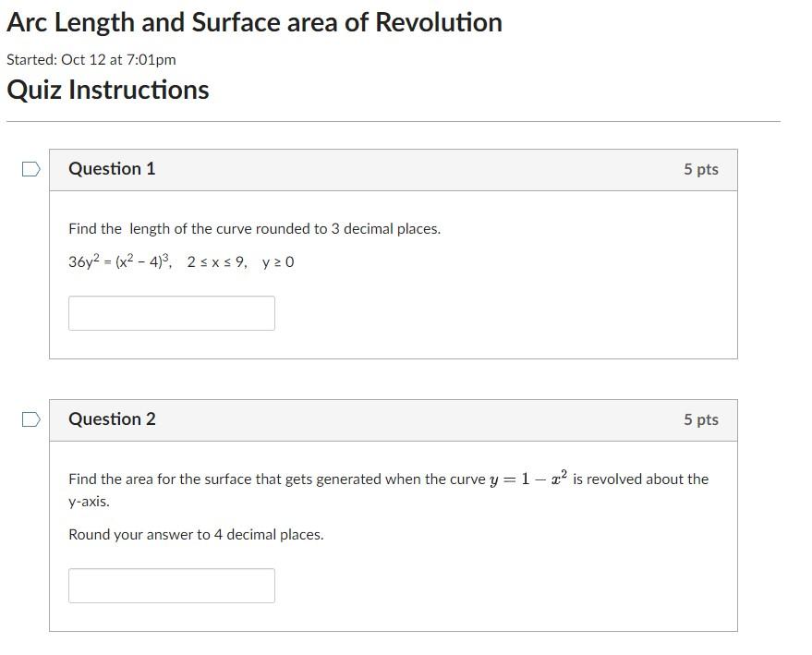The height and width of the screenshot is (655, 812).
Task: Click the 5 pts label on Question 2
Action: click(x=702, y=418)
